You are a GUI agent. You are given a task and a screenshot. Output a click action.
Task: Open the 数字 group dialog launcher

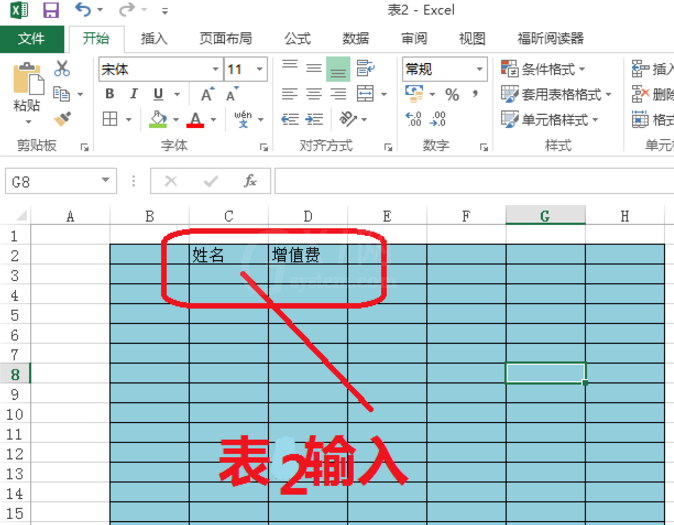click(x=484, y=147)
